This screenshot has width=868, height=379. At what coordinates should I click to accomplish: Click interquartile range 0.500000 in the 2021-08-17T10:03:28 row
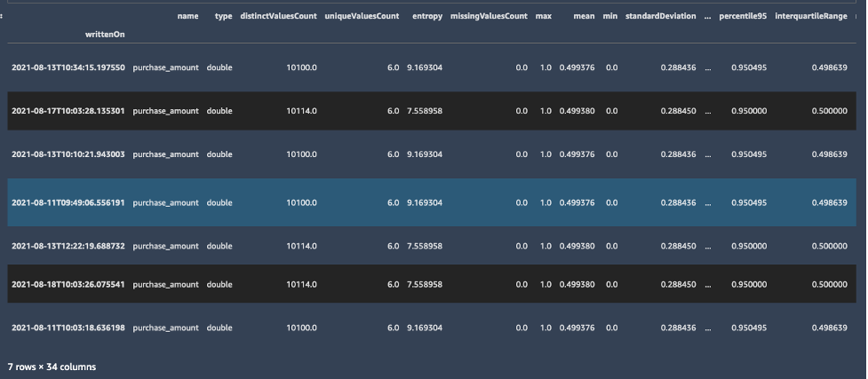(x=829, y=111)
